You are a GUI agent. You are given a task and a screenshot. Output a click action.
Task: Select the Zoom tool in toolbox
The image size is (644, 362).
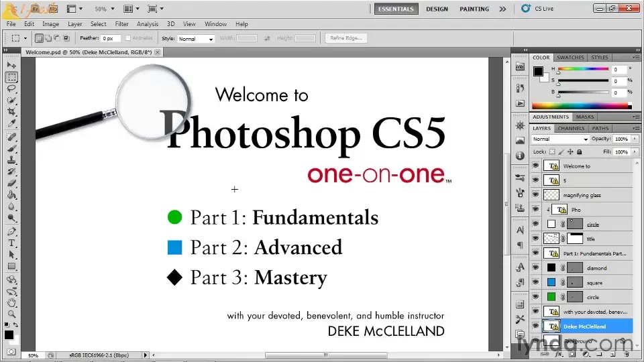[x=11, y=314]
